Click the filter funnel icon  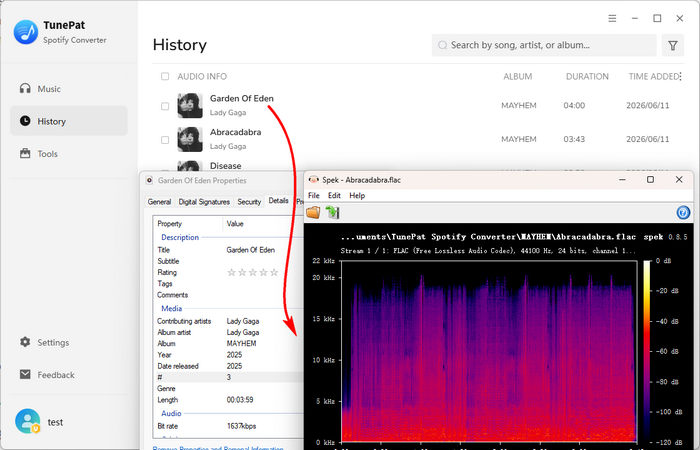[673, 45]
